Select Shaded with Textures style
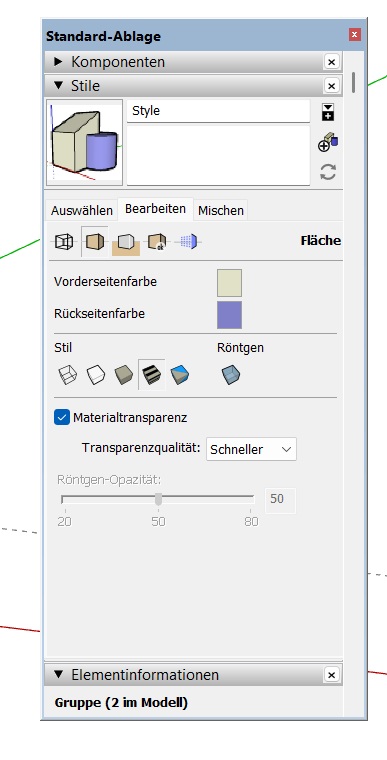The height and width of the screenshot is (760, 387). pos(152,375)
